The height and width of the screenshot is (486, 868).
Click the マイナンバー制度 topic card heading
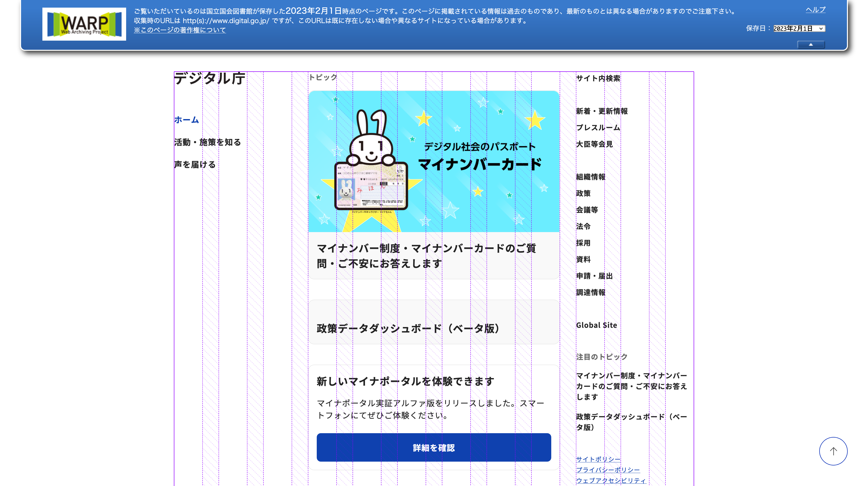click(426, 255)
